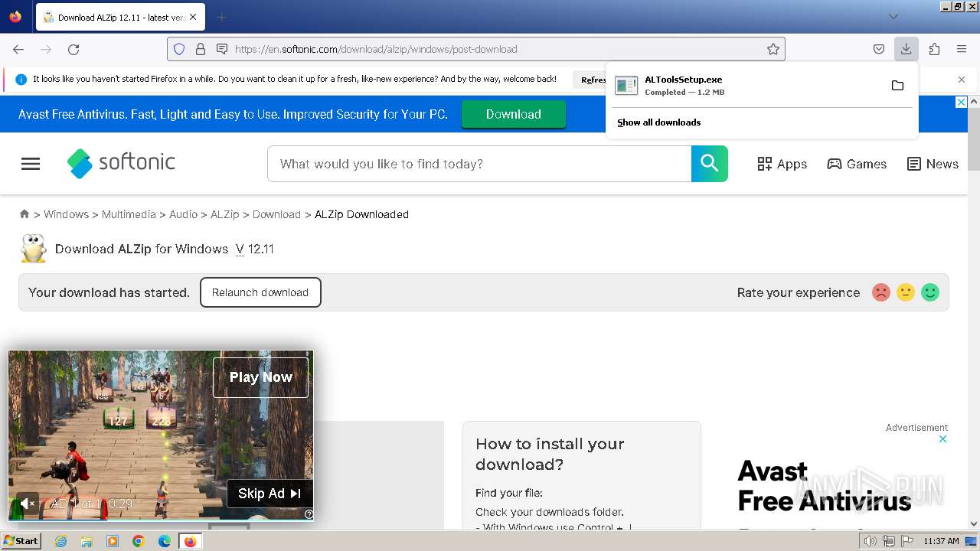The image size is (980, 551).
Task: Click the network icon in system tray
Action: (890, 541)
